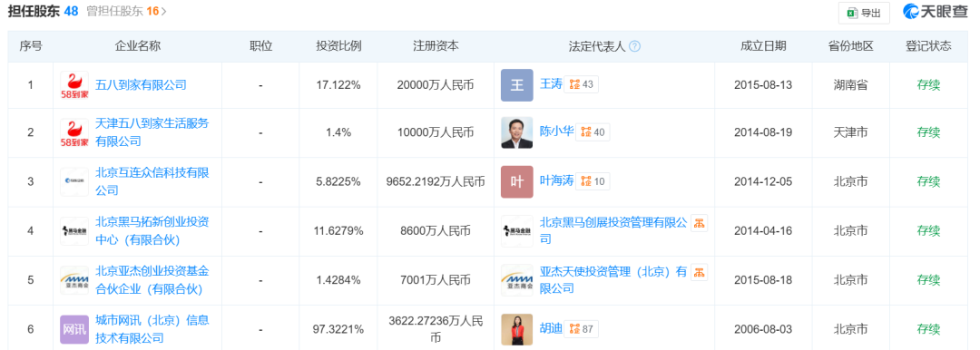Open 叶海涛's relation graph badge 10
The height and width of the screenshot is (350, 980).
593,181
